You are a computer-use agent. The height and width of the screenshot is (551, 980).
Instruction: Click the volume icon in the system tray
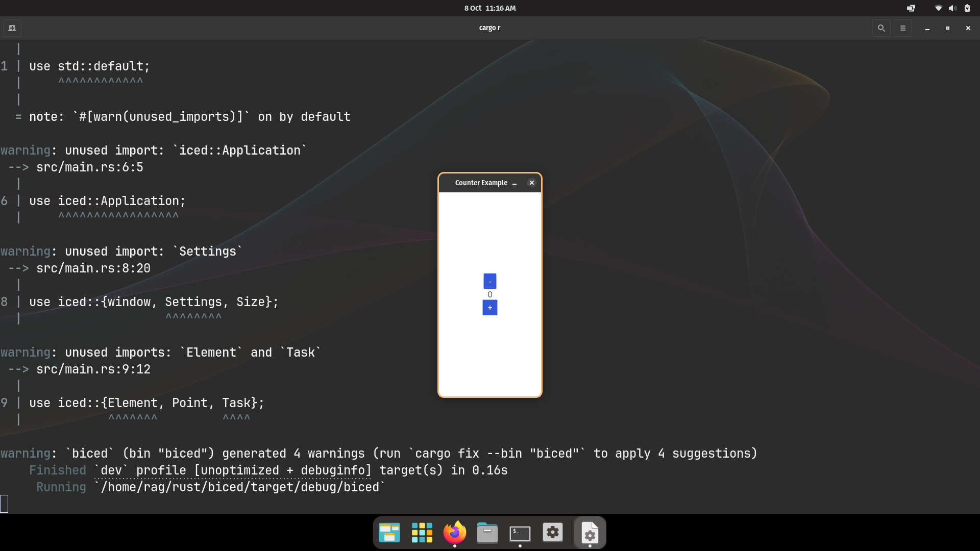click(952, 8)
